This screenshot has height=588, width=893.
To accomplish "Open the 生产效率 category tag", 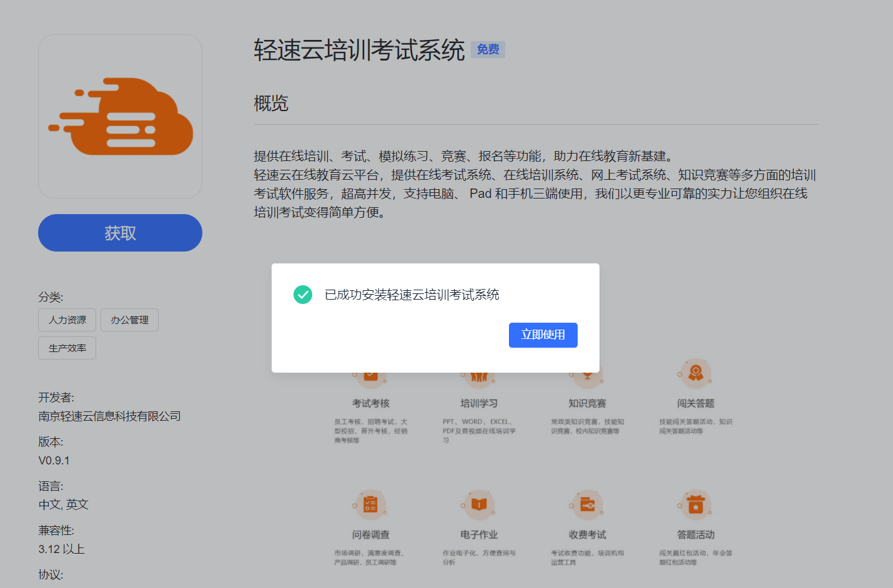I will [x=67, y=348].
